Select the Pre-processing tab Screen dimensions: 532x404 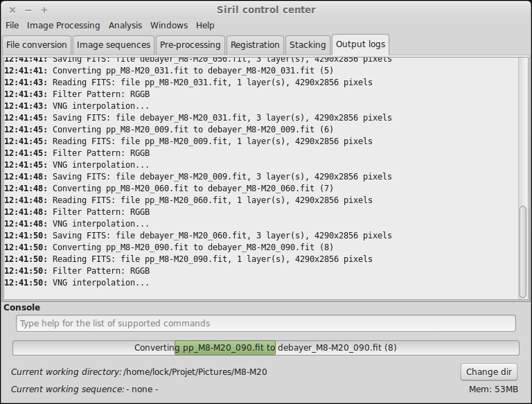[190, 45]
